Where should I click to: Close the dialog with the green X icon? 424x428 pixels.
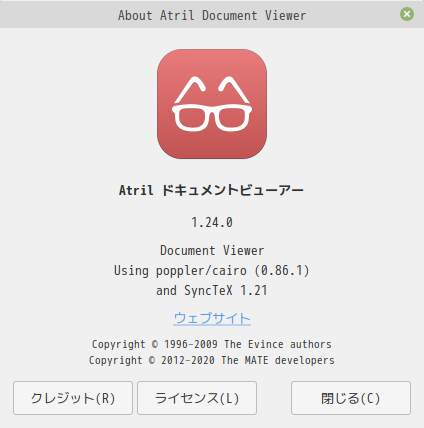point(407,14)
